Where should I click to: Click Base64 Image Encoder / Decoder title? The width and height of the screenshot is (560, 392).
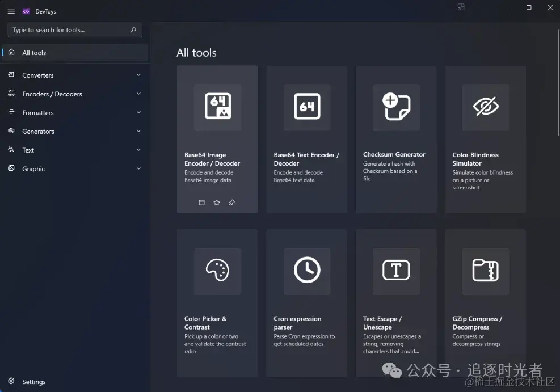[212, 159]
